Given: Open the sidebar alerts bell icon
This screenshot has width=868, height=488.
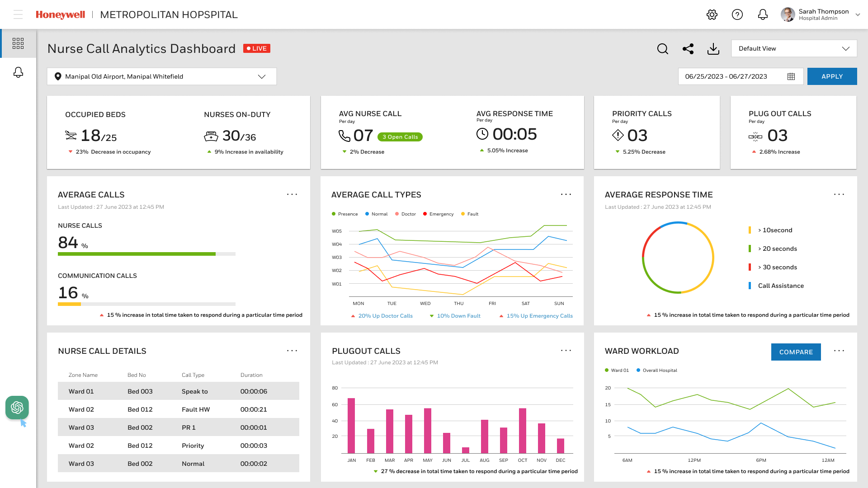Looking at the screenshot, I should 18,72.
